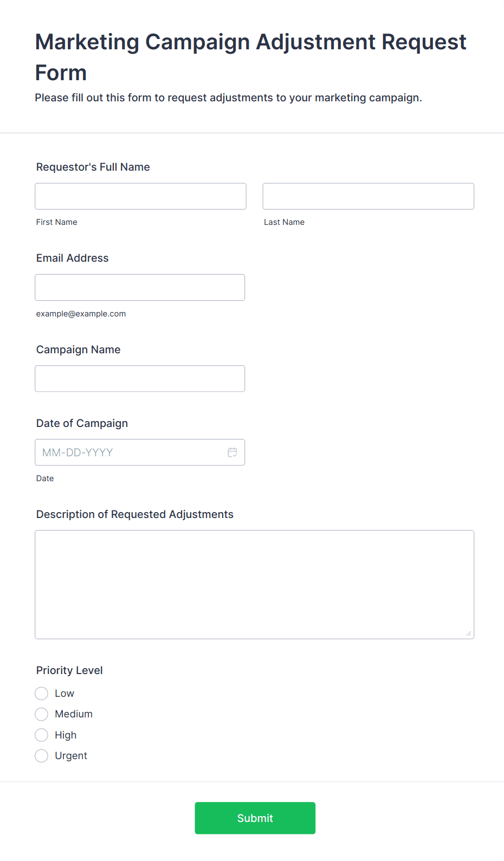This screenshot has height=861, width=504.
Task: Submit the campaign adjustment form
Action: (x=255, y=818)
